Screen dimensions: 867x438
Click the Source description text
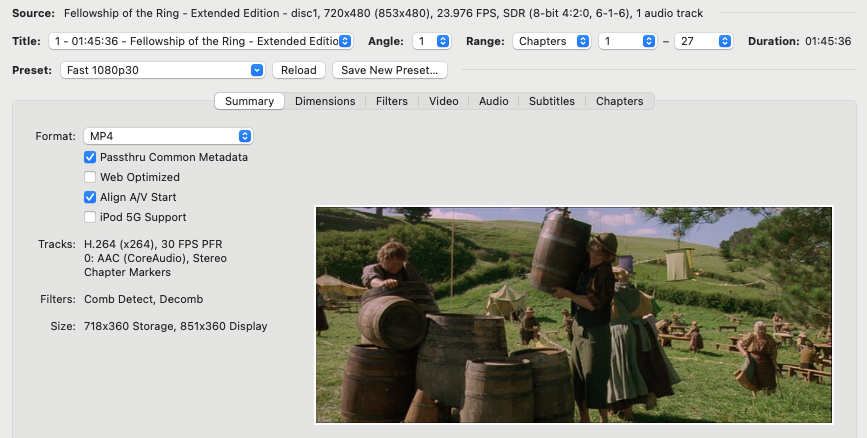(383, 13)
